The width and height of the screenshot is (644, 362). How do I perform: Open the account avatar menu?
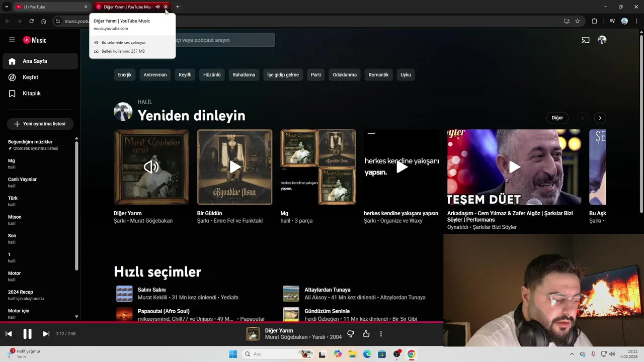click(602, 40)
